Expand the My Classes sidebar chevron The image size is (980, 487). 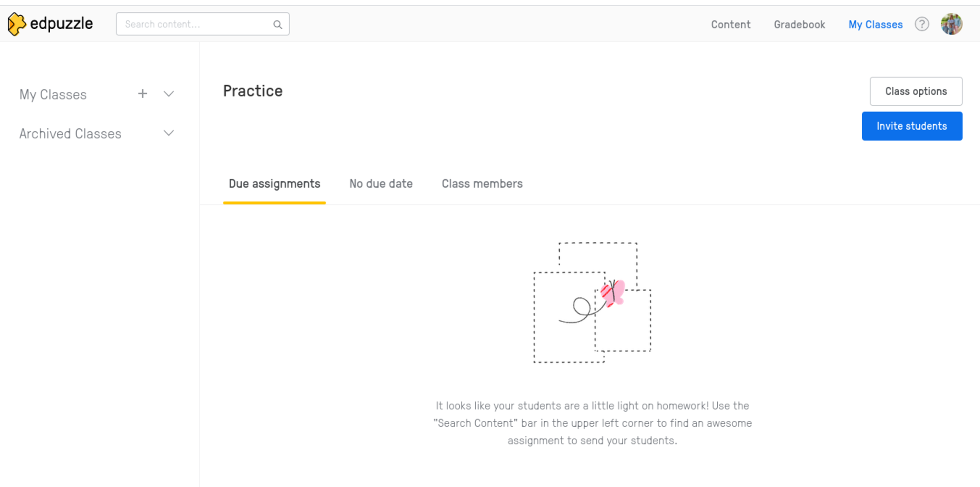point(168,94)
